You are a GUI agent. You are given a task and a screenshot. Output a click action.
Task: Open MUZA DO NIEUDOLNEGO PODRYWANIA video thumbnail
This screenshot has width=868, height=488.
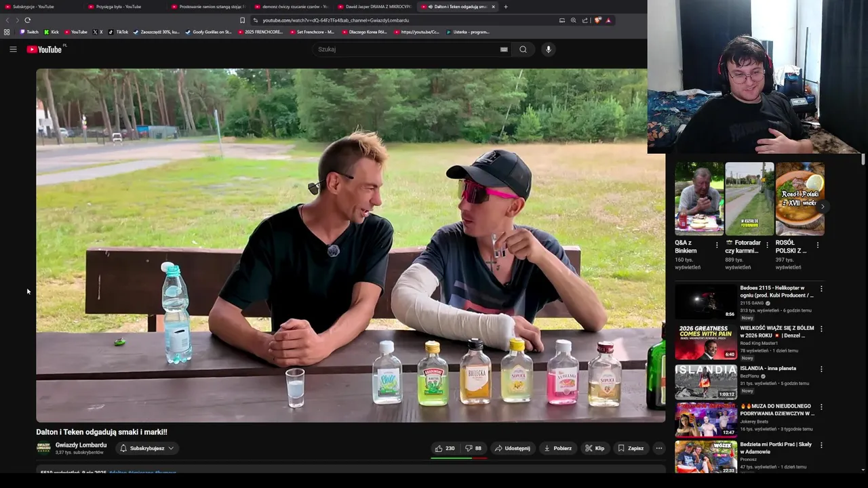(x=705, y=420)
